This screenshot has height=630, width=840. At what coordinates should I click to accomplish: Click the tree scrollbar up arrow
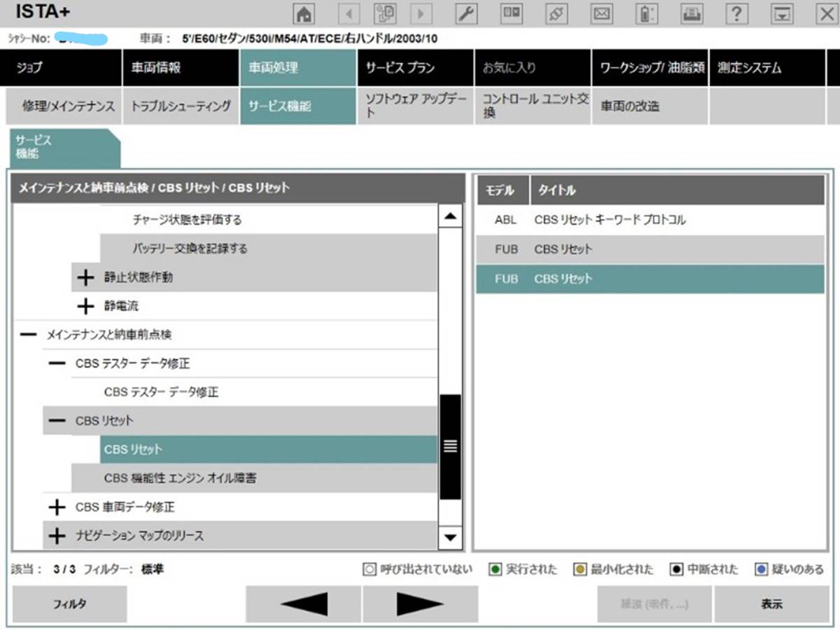point(450,215)
